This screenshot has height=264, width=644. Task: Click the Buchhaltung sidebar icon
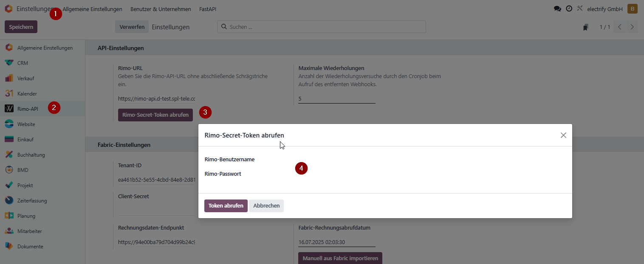(x=9, y=154)
